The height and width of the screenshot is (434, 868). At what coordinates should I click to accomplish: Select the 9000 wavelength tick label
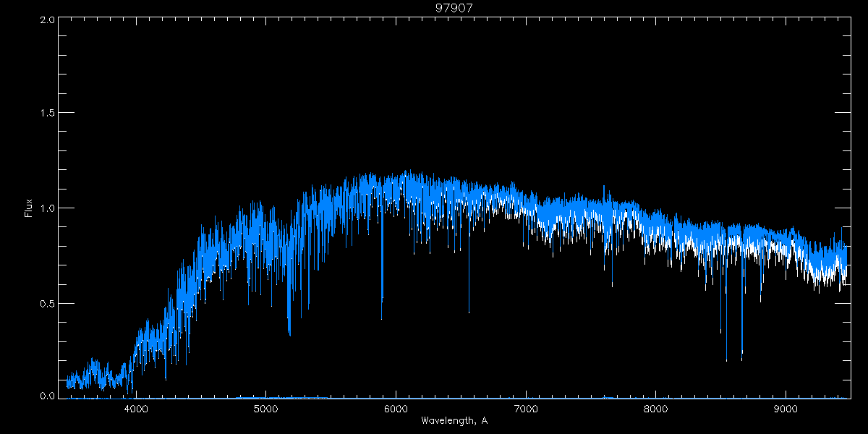pyautogui.click(x=786, y=408)
